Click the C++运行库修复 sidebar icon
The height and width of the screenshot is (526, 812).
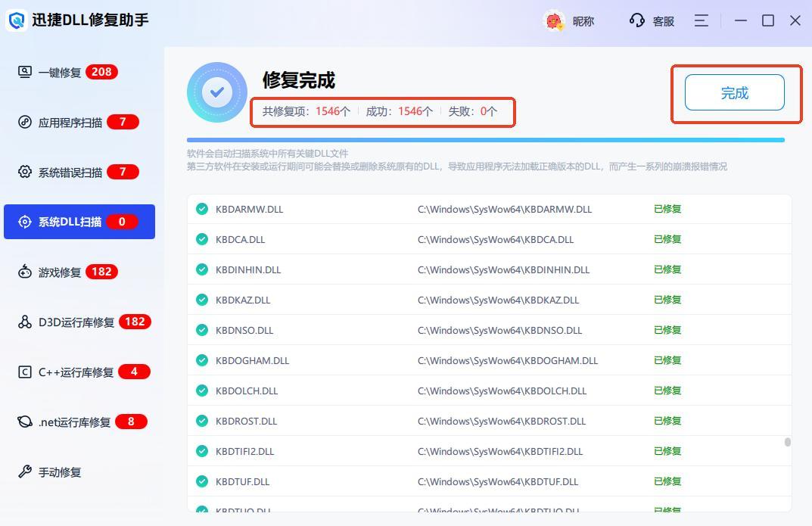pos(25,372)
